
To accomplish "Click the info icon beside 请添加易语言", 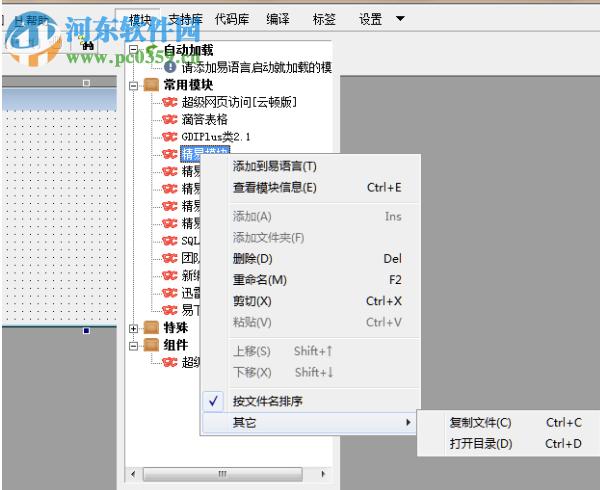I will pos(170,67).
